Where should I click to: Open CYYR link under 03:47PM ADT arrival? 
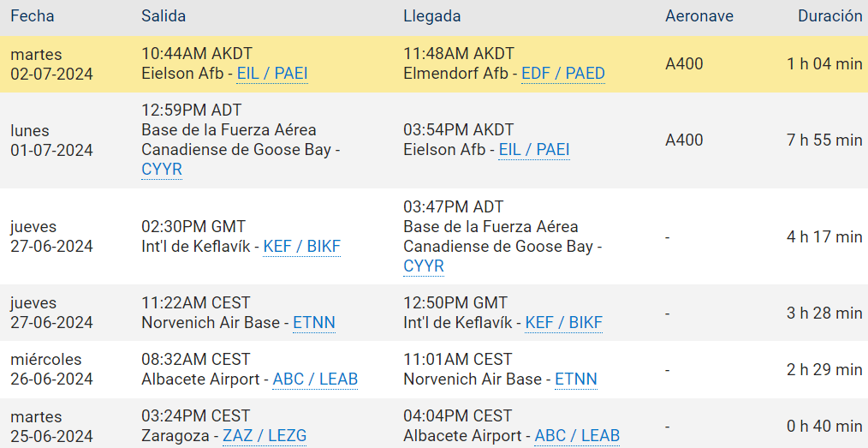click(424, 266)
